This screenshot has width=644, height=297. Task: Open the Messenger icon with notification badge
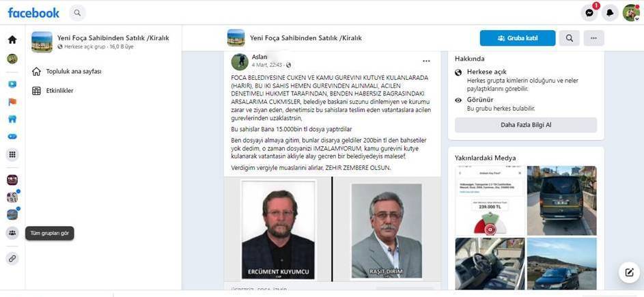tap(589, 13)
